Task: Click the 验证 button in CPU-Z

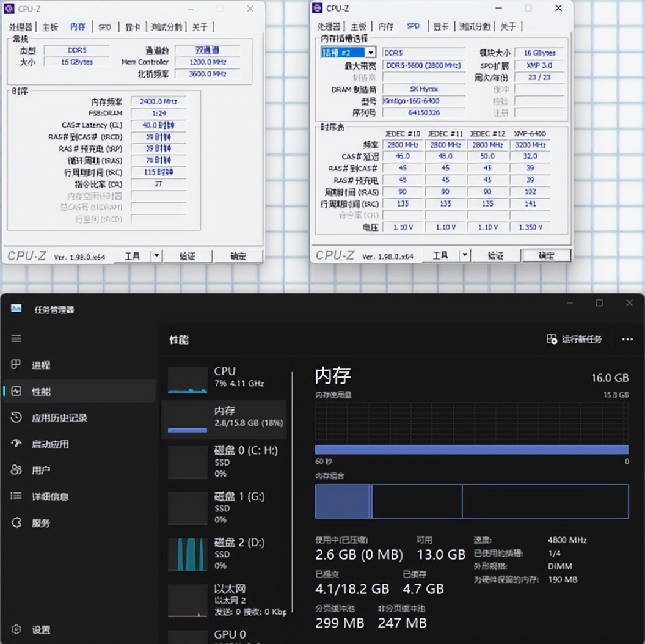Action: [x=188, y=255]
